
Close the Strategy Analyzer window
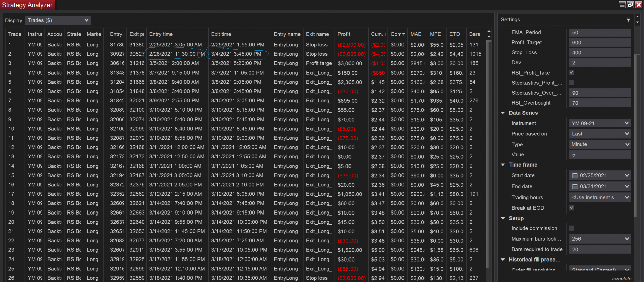tap(639, 5)
